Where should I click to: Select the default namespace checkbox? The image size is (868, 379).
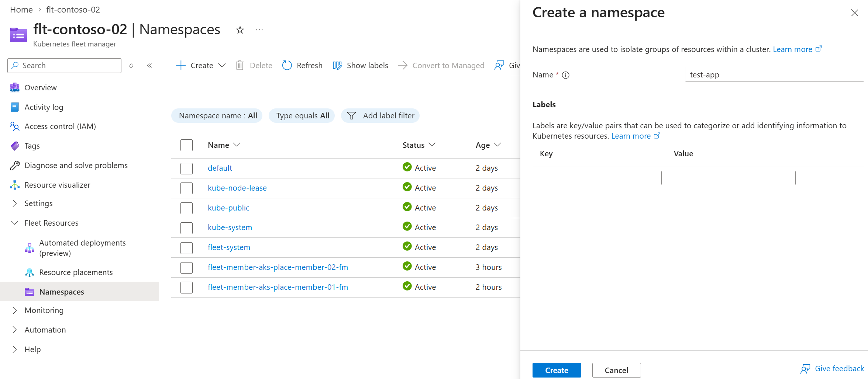[x=187, y=168]
